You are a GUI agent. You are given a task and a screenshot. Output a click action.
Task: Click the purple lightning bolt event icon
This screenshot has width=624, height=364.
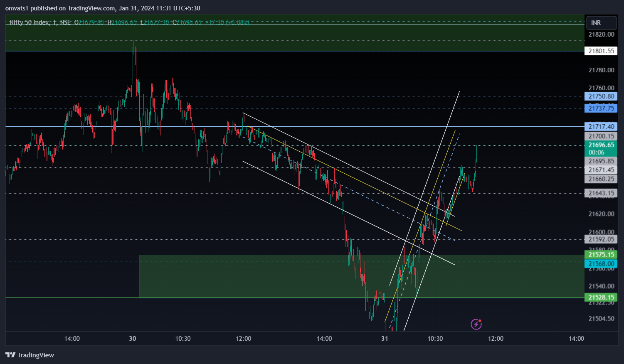476,324
